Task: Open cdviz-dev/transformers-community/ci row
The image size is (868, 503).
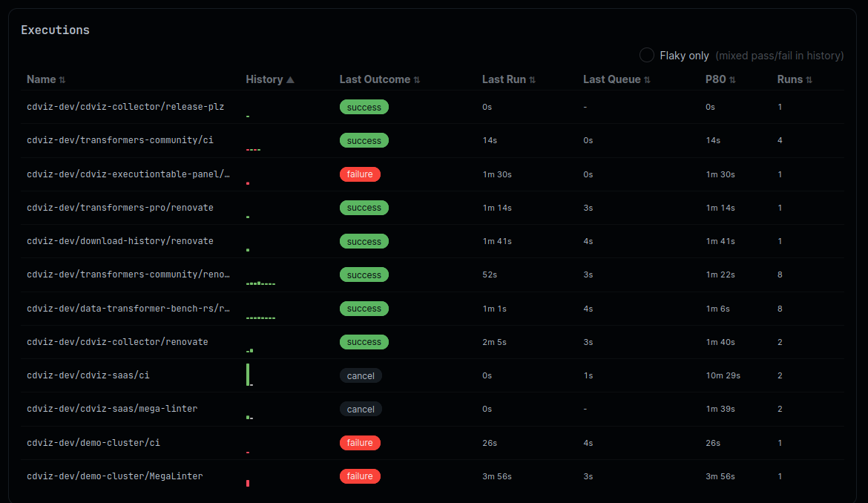Action: (433, 140)
